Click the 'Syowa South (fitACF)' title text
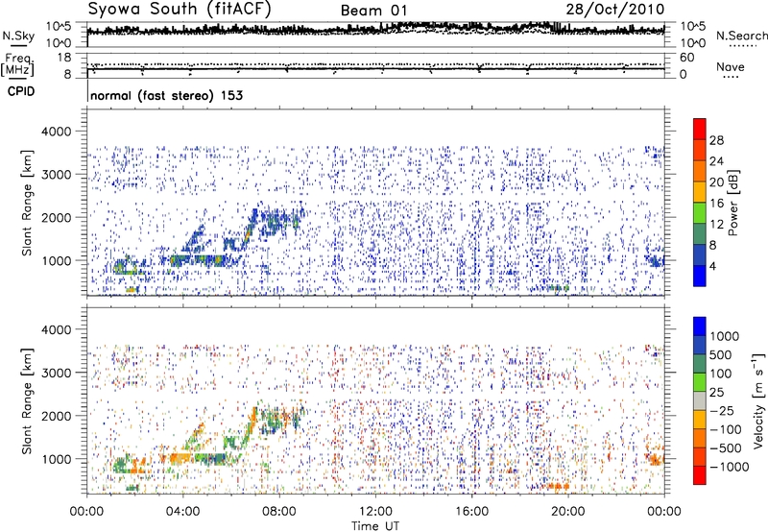The image size is (768, 532). pos(180,9)
